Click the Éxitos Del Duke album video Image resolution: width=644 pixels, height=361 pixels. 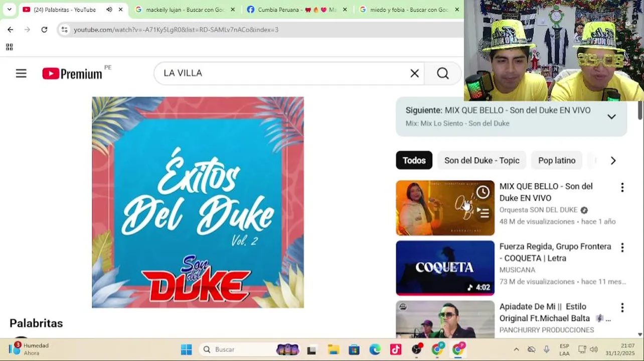tap(198, 202)
